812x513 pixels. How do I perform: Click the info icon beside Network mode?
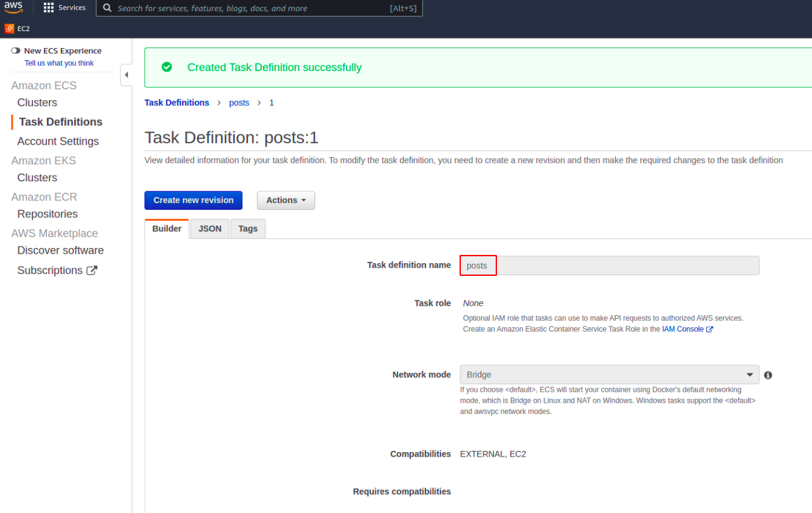click(x=768, y=375)
